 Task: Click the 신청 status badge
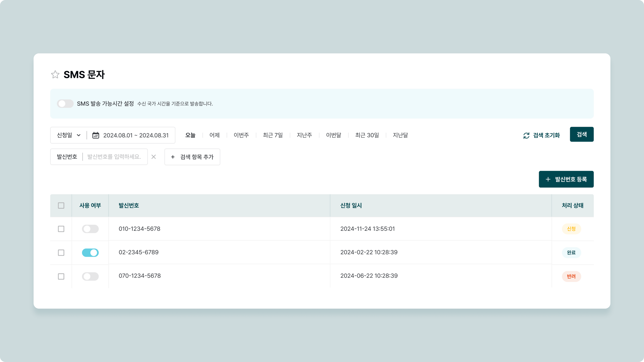click(571, 229)
